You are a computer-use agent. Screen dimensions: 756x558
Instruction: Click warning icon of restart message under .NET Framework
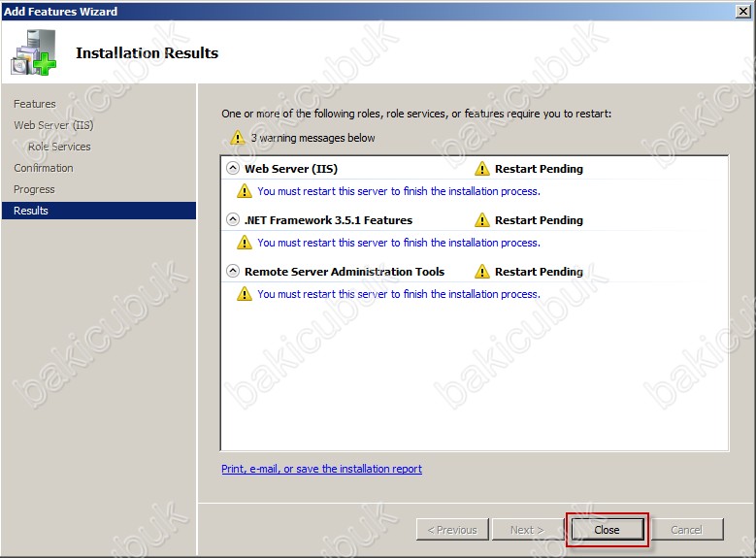pyautogui.click(x=245, y=243)
